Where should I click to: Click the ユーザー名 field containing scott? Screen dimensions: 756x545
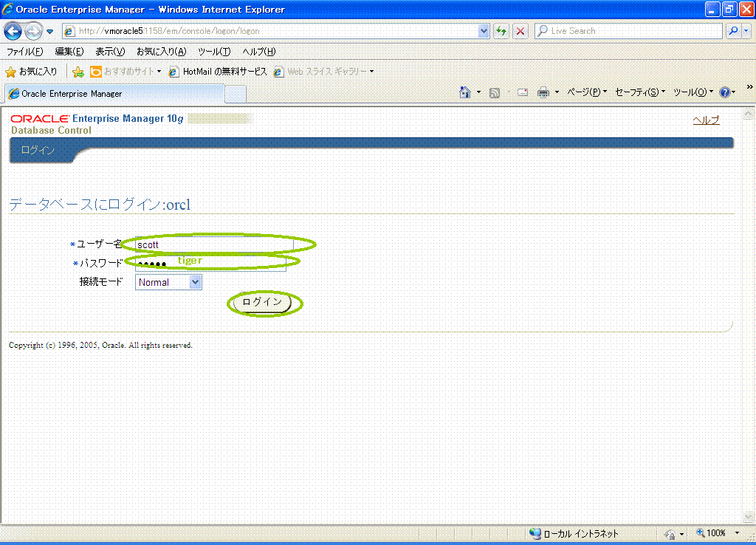point(214,244)
